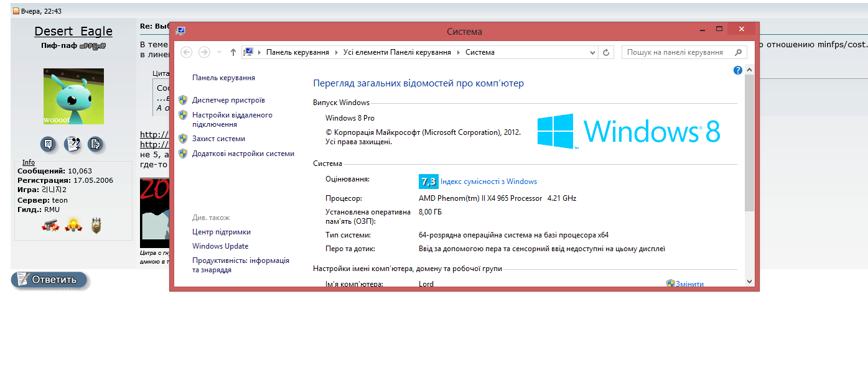The height and width of the screenshot is (373, 868).
Task: Click the shield icon beside Диспетчер пристроїв
Action: pos(183,100)
